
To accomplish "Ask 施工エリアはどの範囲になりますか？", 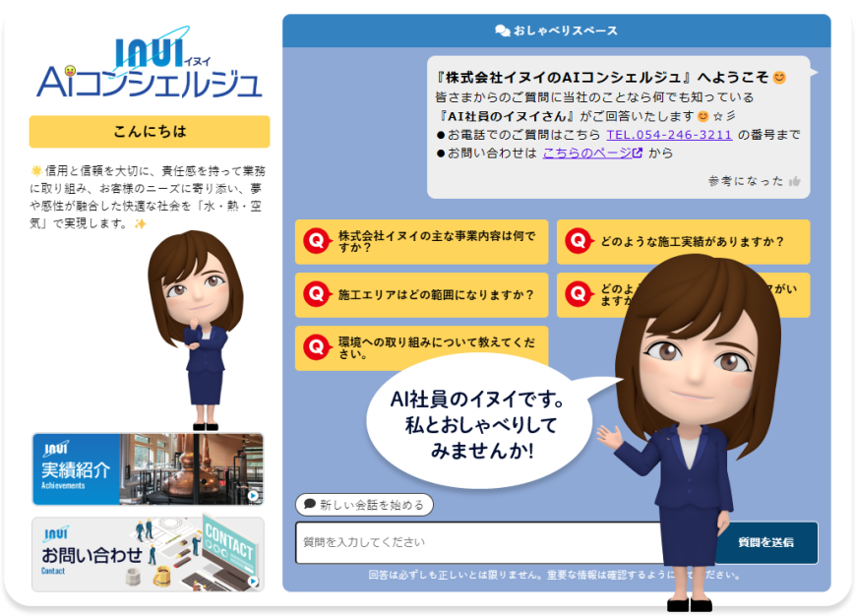I will click(x=421, y=295).
